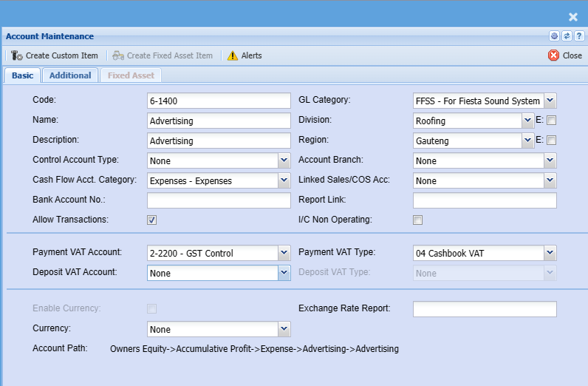Image resolution: width=588 pixels, height=386 pixels.
Task: Click the yellow Alerts warning icon
Action: [233, 55]
